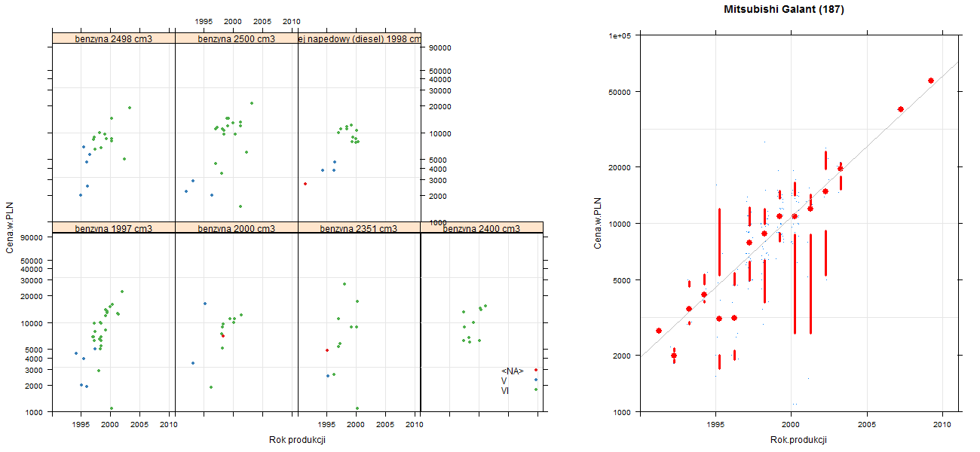This screenshot has width=980, height=452.
Task: Pick the blue legend dot beside V
Action: [536, 380]
